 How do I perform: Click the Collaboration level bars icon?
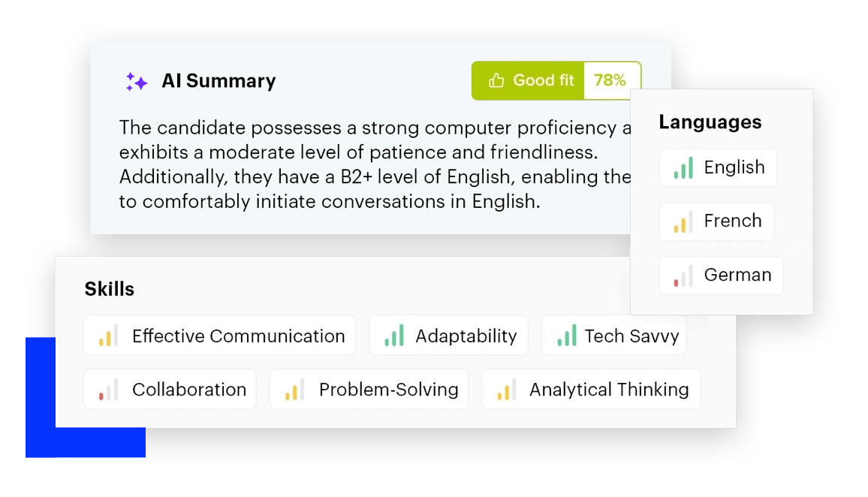pos(109,390)
